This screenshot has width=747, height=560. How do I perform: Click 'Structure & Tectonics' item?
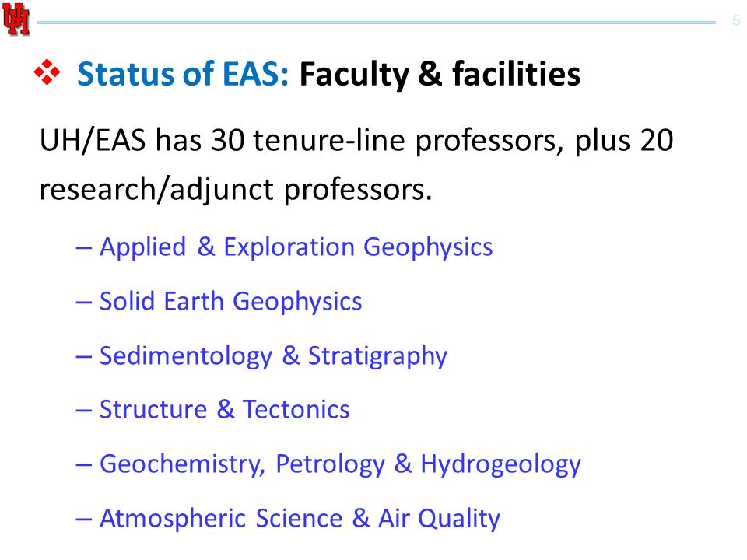tap(224, 410)
